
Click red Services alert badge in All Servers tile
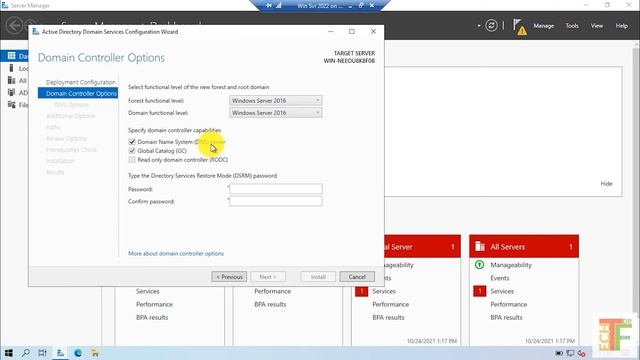[480, 291]
